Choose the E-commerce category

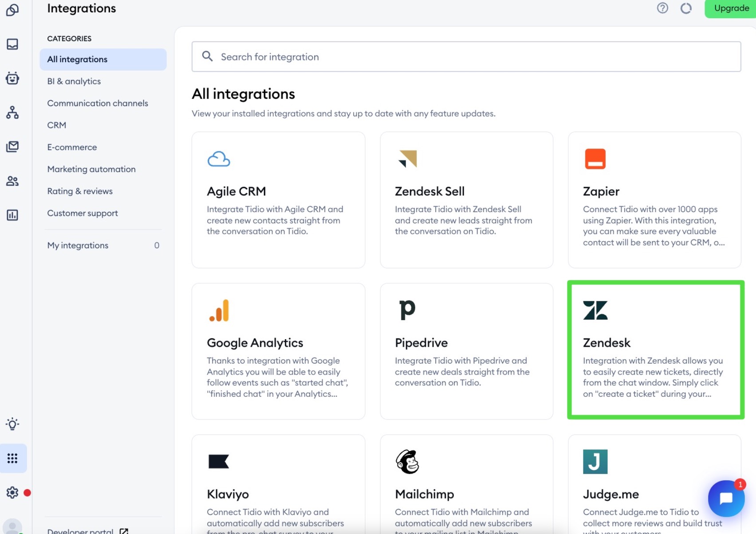coord(72,147)
